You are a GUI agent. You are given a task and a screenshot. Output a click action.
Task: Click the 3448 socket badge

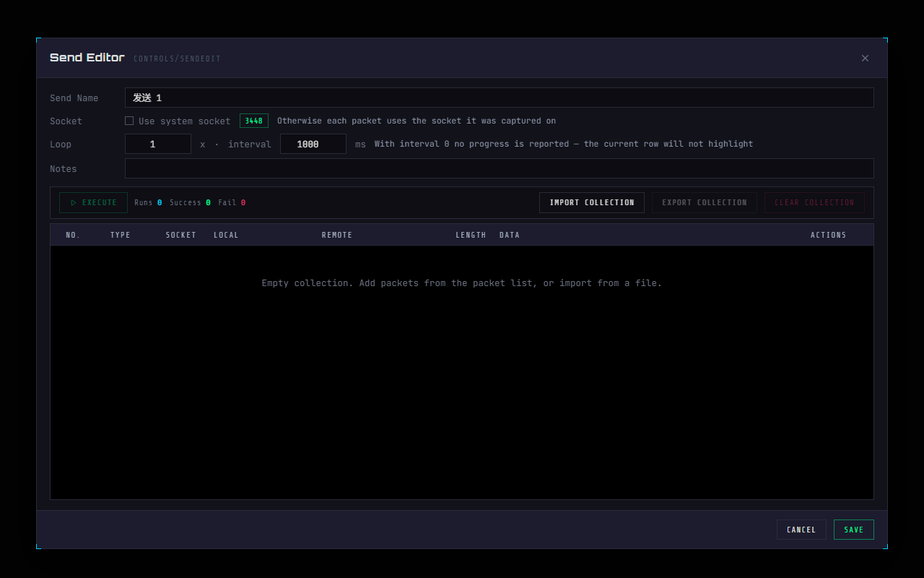(x=254, y=121)
